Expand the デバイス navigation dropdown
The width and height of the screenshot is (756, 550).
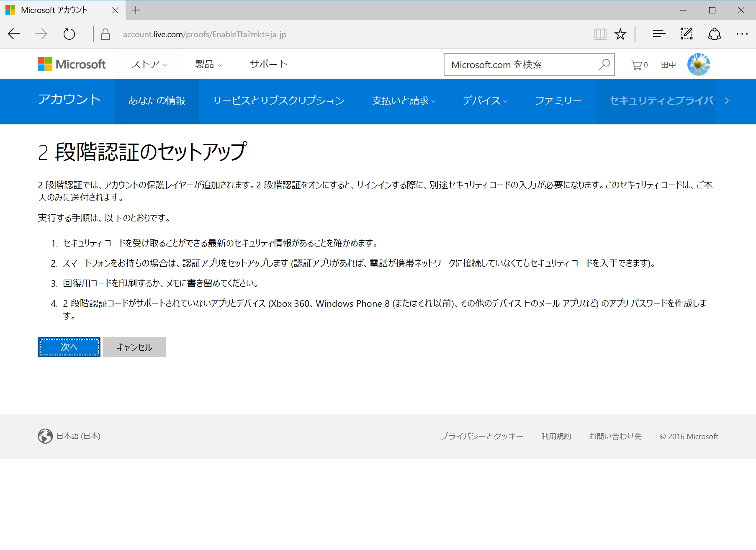click(484, 101)
